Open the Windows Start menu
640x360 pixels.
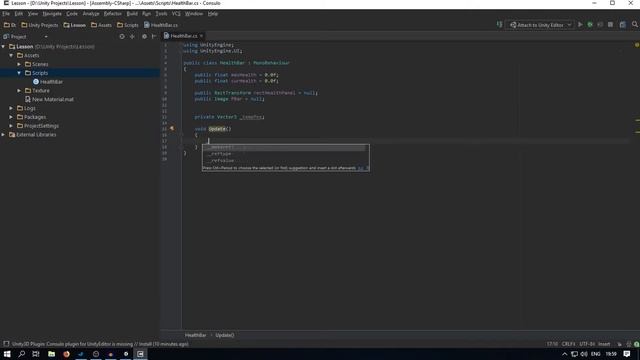click(7, 354)
